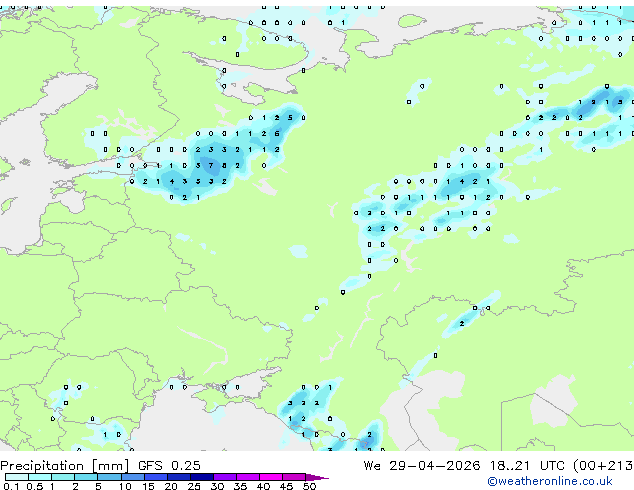The image size is (634, 490).
Task: Select the 1–2 mm legend color swatch
Action: 63,477
